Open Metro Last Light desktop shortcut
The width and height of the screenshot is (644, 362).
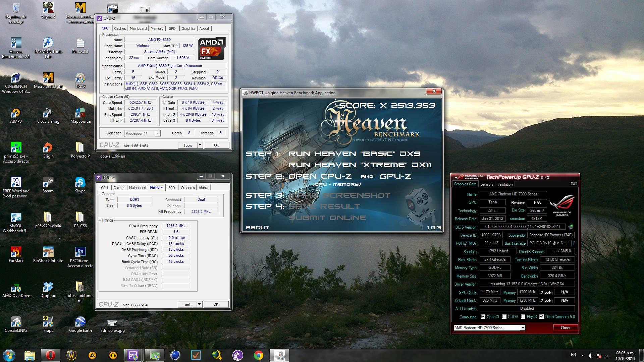[48, 80]
